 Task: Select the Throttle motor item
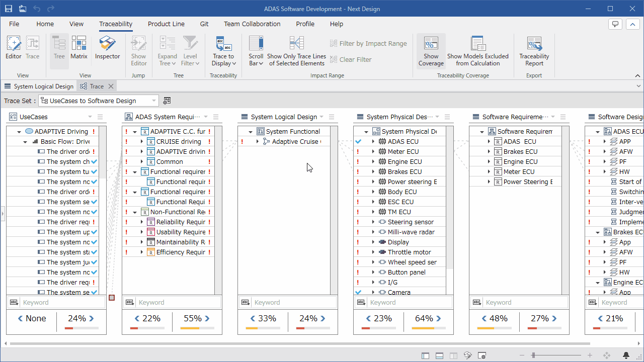click(x=409, y=252)
